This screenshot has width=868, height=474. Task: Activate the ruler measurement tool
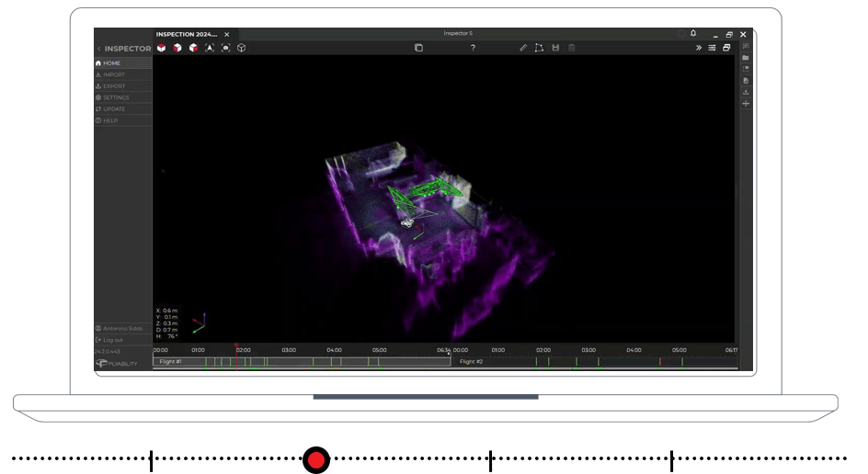point(523,48)
